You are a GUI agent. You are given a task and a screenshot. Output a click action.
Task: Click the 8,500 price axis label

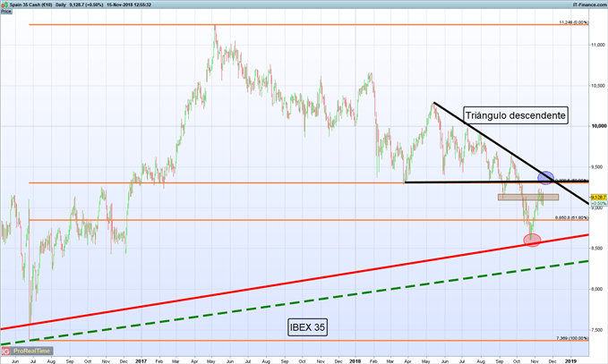coord(597,249)
